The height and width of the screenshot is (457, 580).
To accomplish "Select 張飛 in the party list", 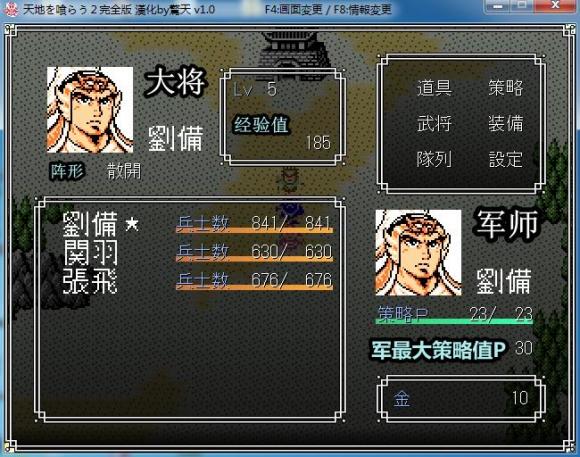I will point(90,281).
